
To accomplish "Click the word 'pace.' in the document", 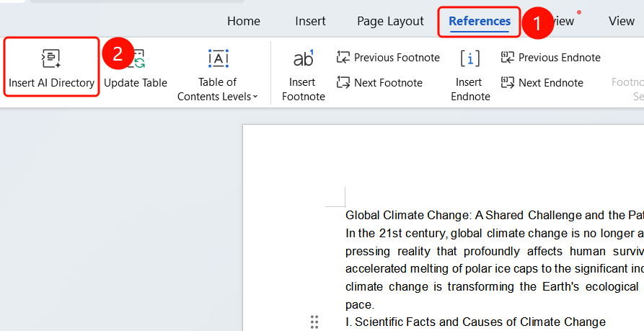I will coord(360,305).
